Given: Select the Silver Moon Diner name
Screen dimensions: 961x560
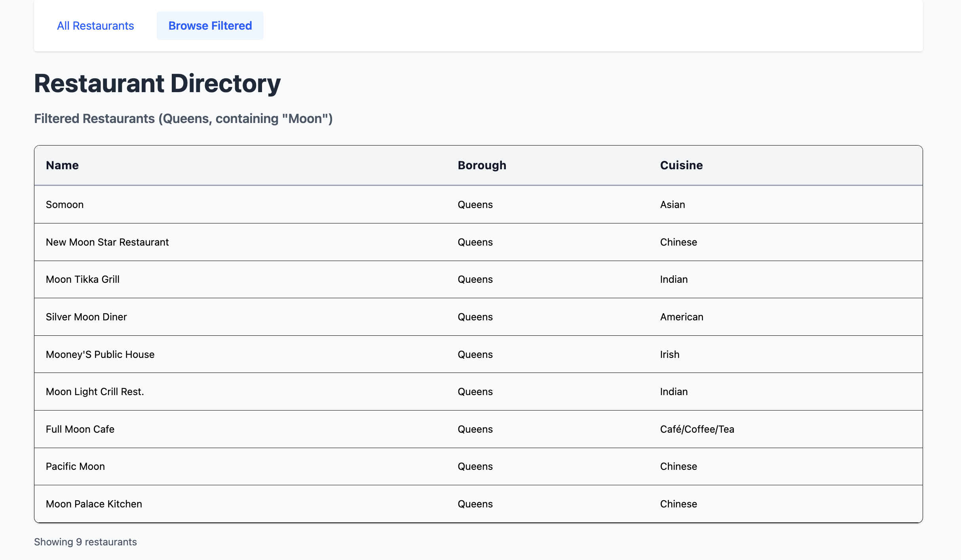Looking at the screenshot, I should click(x=86, y=317).
